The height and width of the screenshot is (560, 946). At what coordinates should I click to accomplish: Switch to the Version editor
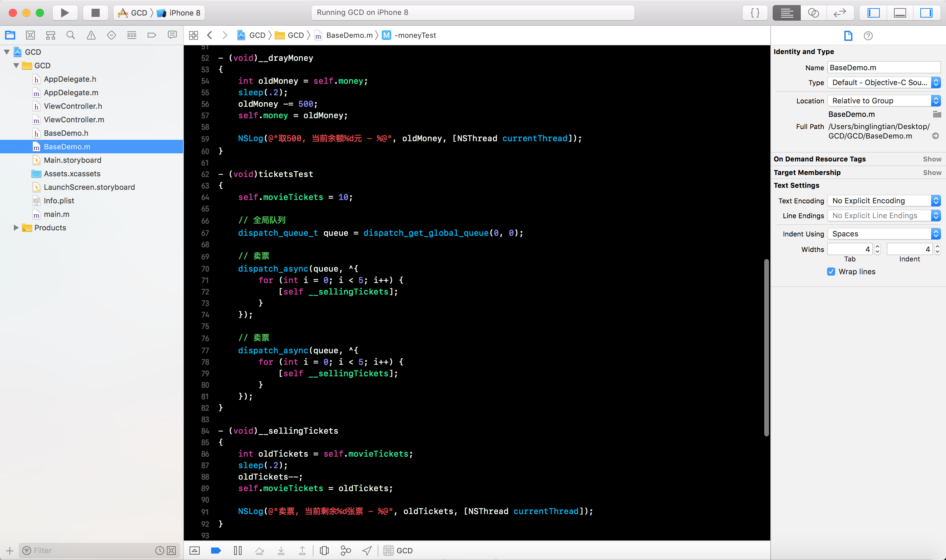pos(840,13)
